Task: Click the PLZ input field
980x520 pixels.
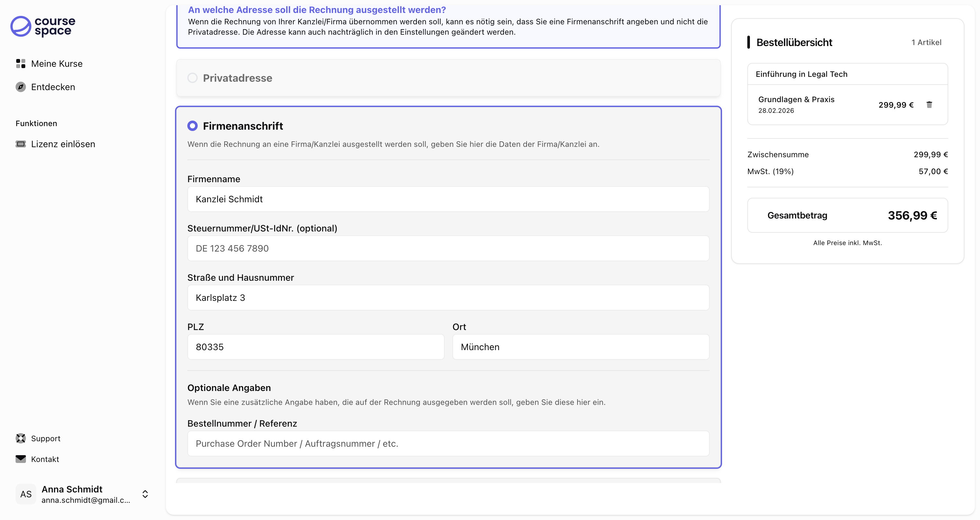Action: point(315,347)
